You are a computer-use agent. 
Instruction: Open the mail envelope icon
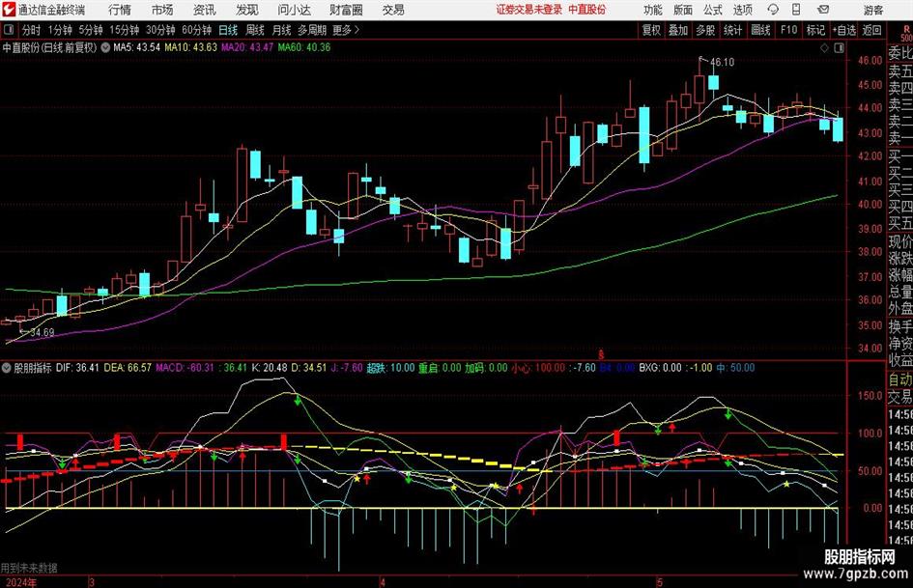pos(823,10)
